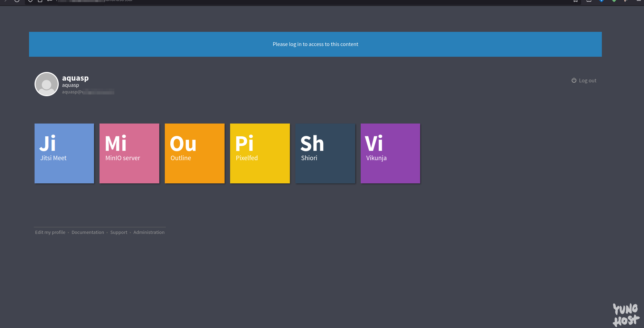This screenshot has height=328, width=644.
Task: Log out of the portal
Action: pyautogui.click(x=584, y=80)
